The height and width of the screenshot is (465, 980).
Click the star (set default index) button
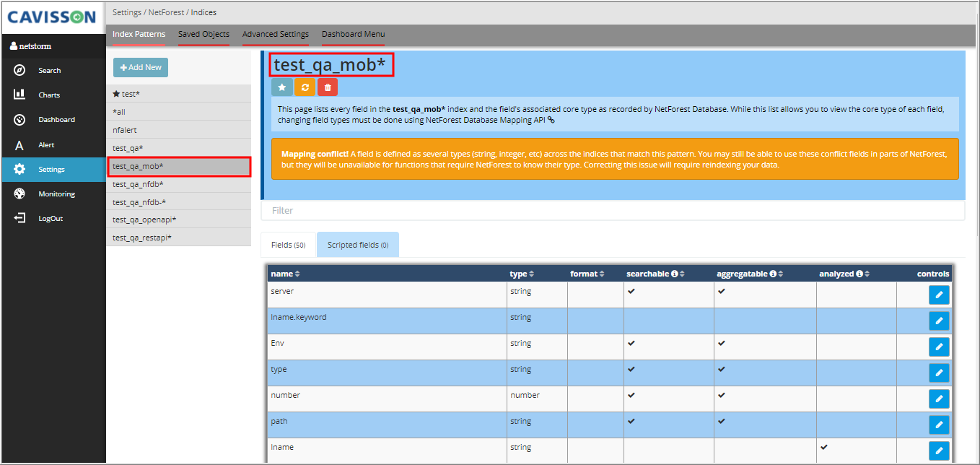click(x=282, y=87)
